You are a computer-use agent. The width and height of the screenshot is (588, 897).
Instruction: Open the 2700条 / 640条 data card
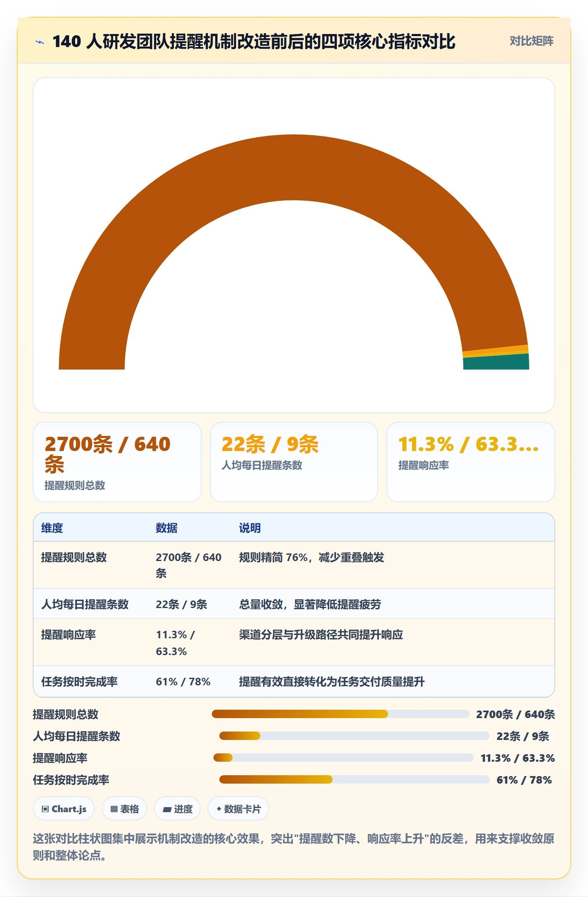click(x=117, y=462)
